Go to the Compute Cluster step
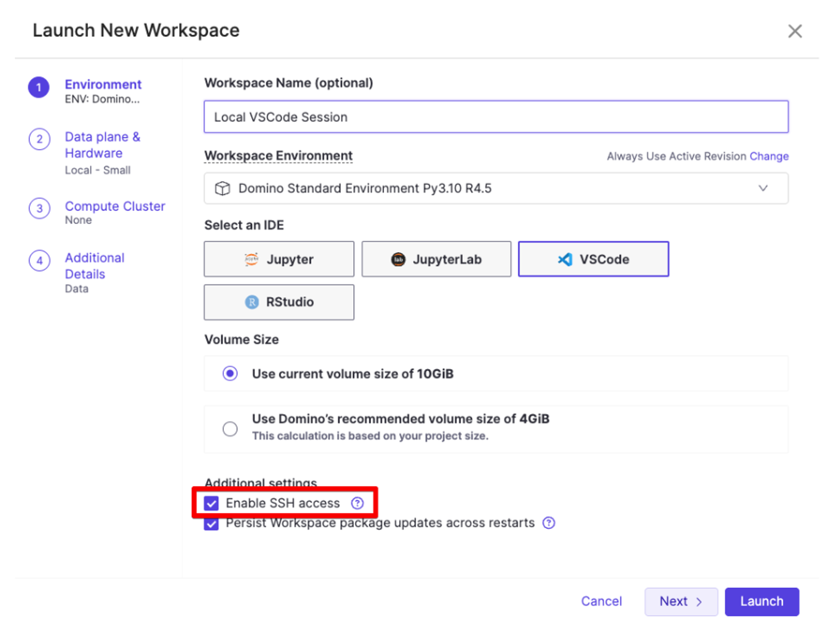 (115, 206)
